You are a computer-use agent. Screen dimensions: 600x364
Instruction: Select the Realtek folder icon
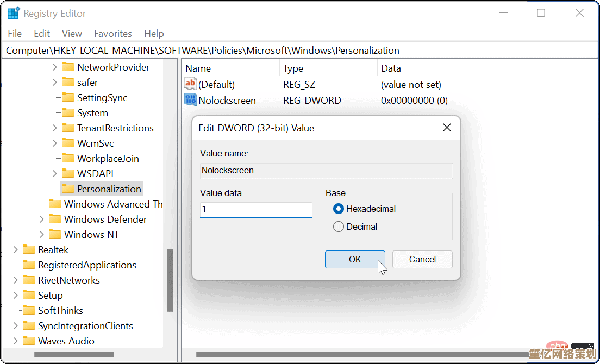pyautogui.click(x=29, y=250)
